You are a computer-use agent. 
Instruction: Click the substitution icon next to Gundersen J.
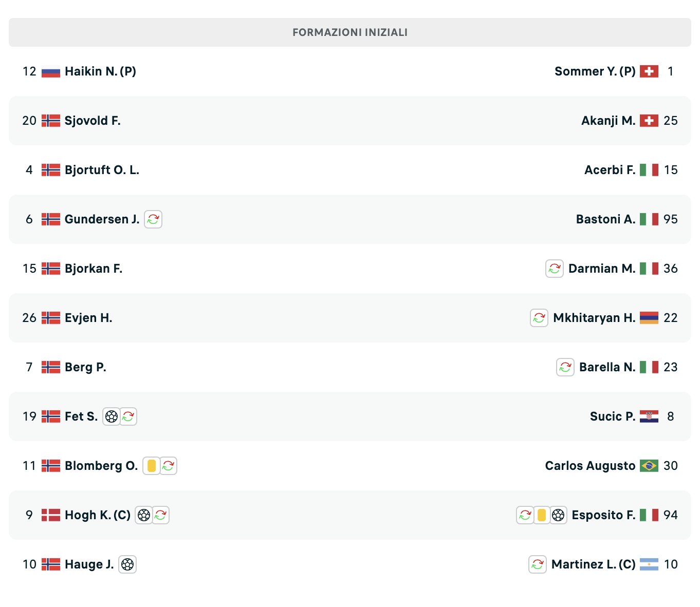153,219
